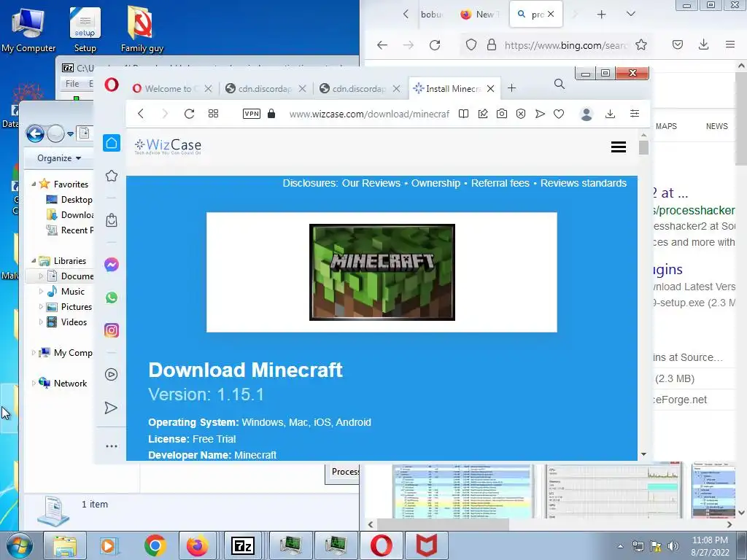The image size is (747, 560).
Task: Open Firefox downloads panel icon
Action: coord(704,44)
